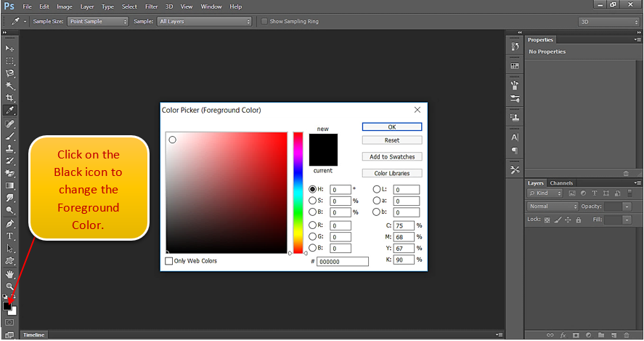The height and width of the screenshot is (341, 644).
Task: Open the Sample All Layers dropdown
Action: point(204,21)
